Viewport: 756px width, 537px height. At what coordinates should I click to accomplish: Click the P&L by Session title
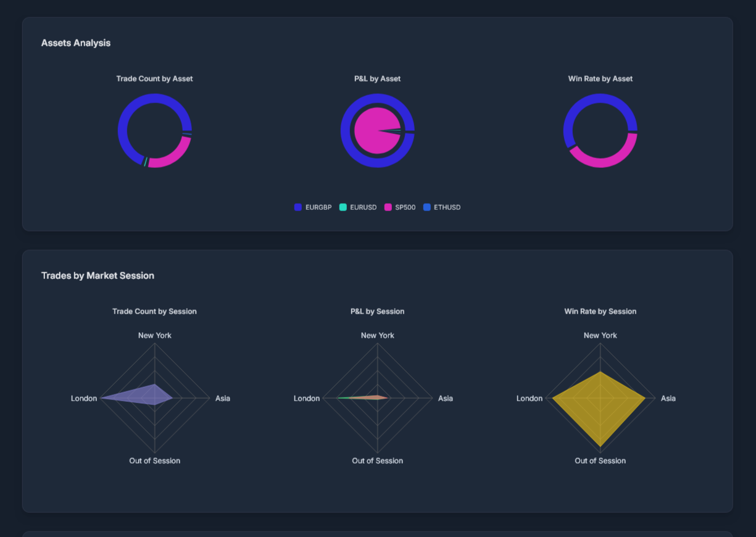[377, 311]
